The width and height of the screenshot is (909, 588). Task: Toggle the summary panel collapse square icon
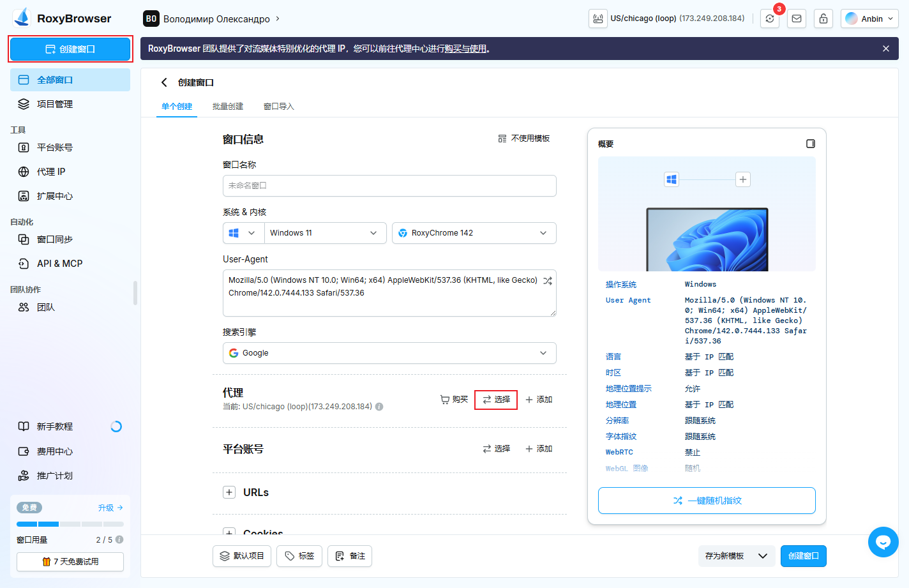pos(810,144)
